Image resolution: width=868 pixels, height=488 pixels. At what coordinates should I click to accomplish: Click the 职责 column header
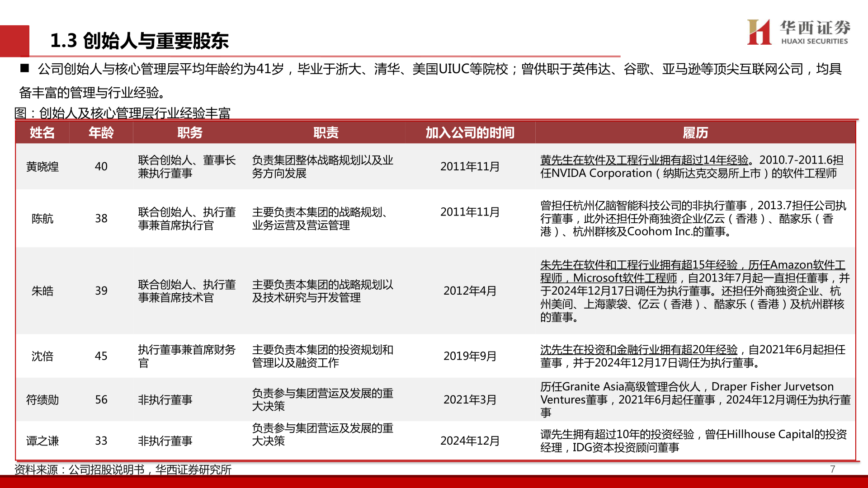(x=326, y=132)
